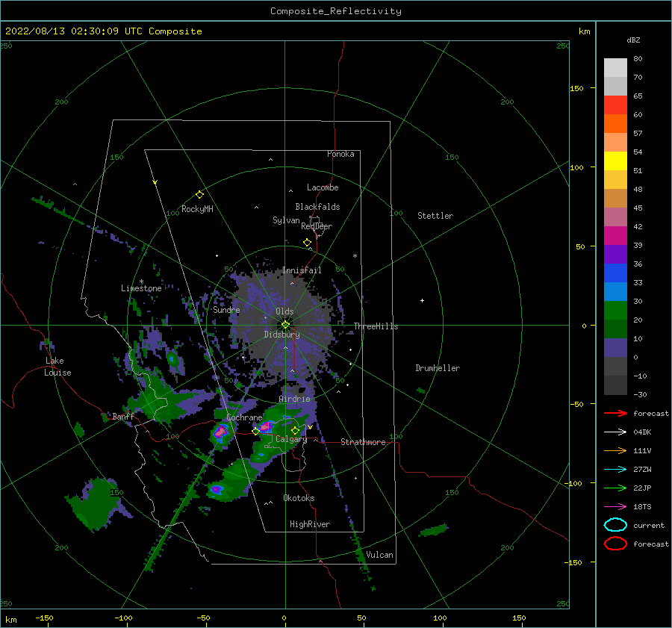Screen dimensions: 672x628
Task: Select the magenta storm cell over northwest Calgary
Action: [x=266, y=426]
